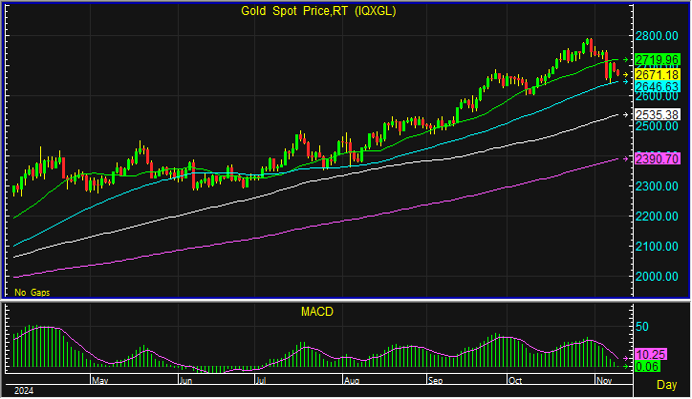
Task: Click the No Gaps label
Action: tap(32, 292)
